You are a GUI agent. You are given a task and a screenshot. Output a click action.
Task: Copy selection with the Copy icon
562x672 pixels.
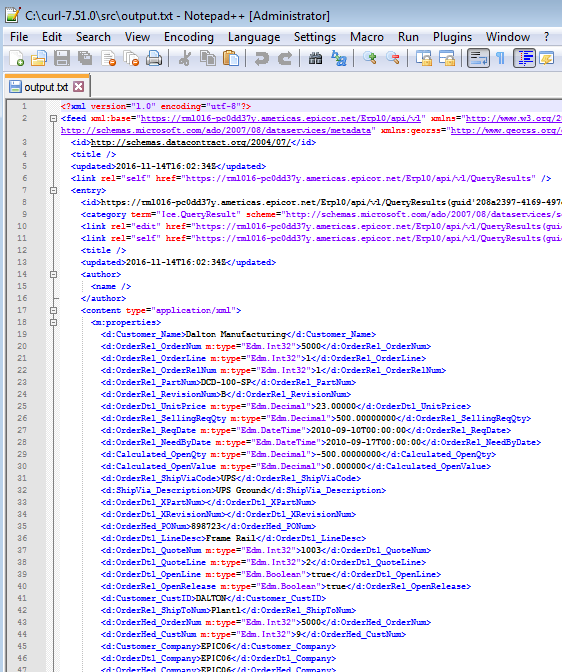tap(208, 58)
